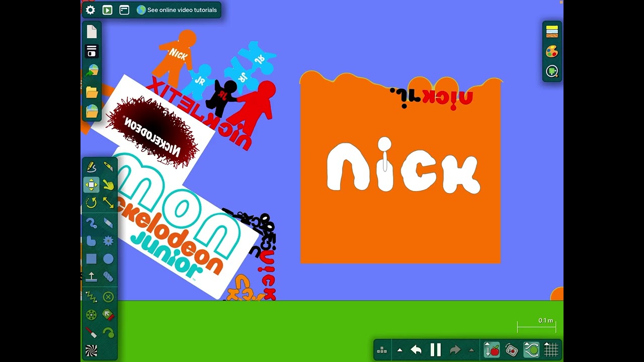Select the Drag hand tool
Screen dimensions: 644x362
click(108, 185)
